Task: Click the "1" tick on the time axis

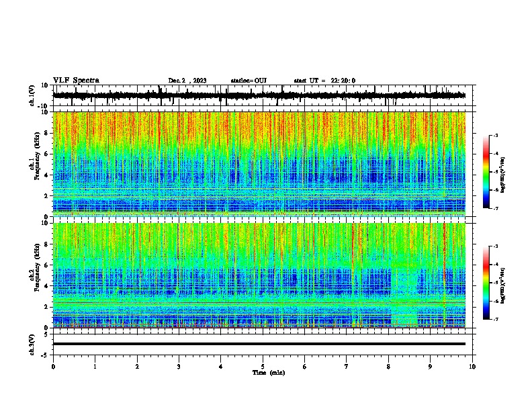Action: [95, 367]
